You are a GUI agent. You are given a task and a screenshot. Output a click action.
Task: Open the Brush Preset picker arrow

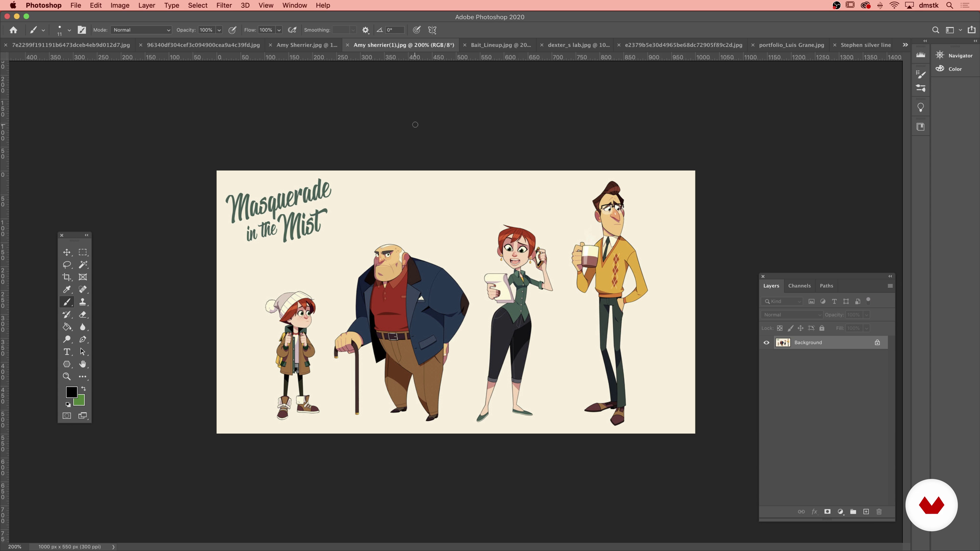pos(69,30)
